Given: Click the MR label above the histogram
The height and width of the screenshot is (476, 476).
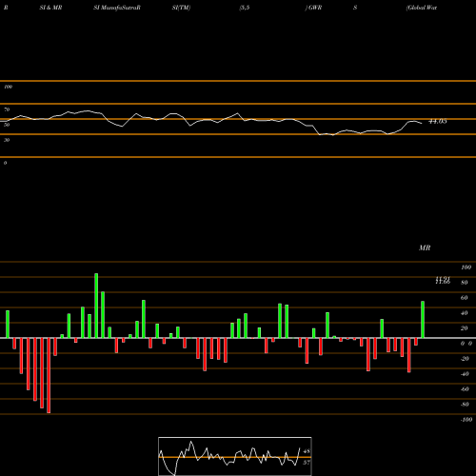Looking at the screenshot, I should tap(425, 248).
